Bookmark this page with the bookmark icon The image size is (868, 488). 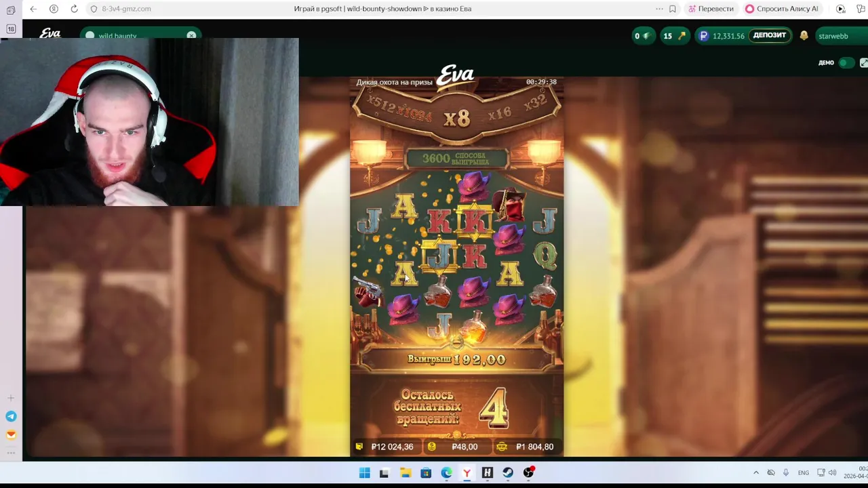tap(672, 9)
